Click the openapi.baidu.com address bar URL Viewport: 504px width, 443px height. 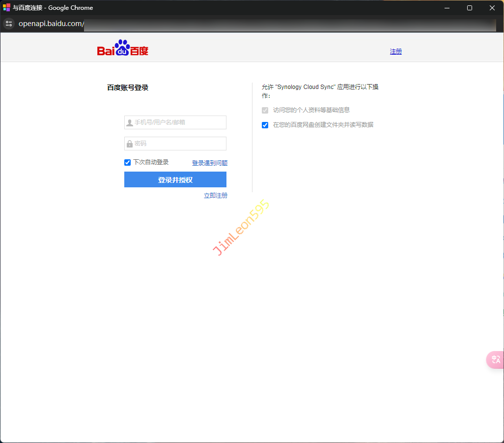51,24
